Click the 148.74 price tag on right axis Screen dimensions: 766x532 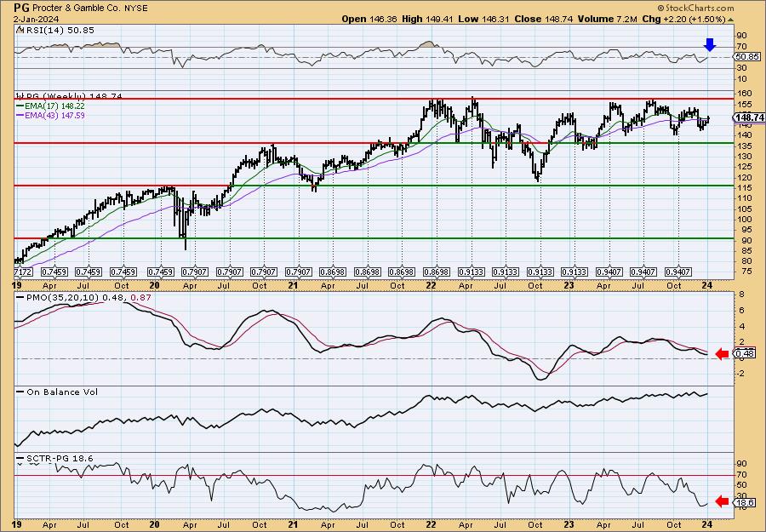(749, 117)
